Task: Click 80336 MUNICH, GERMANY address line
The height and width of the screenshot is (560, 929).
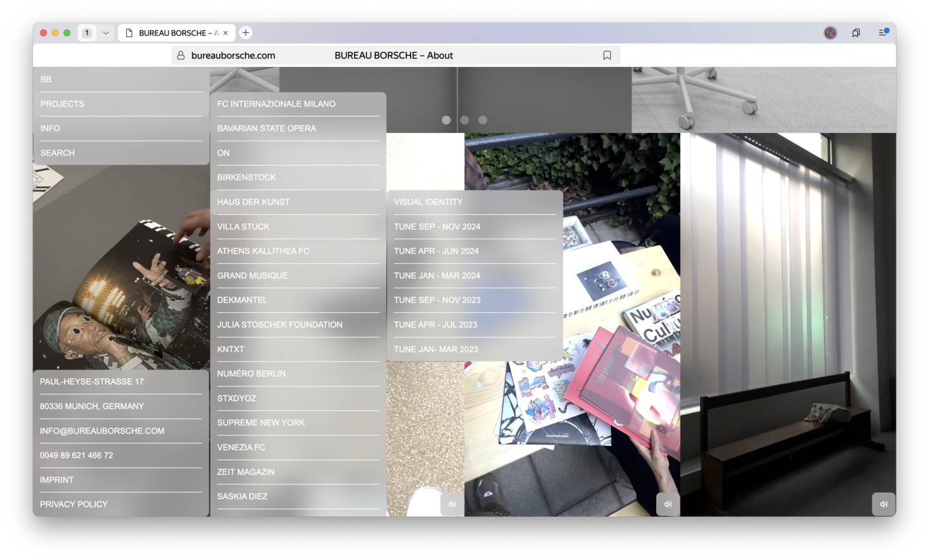Action: click(121, 406)
